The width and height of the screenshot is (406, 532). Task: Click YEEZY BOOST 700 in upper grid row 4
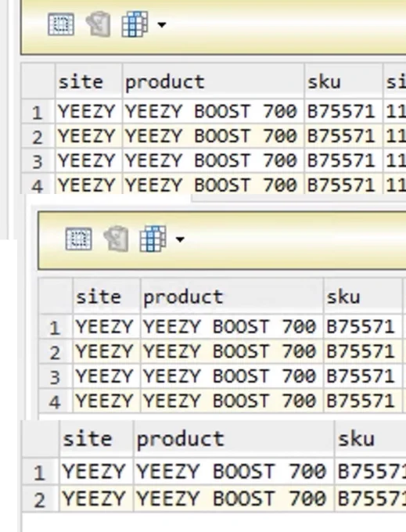(214, 185)
